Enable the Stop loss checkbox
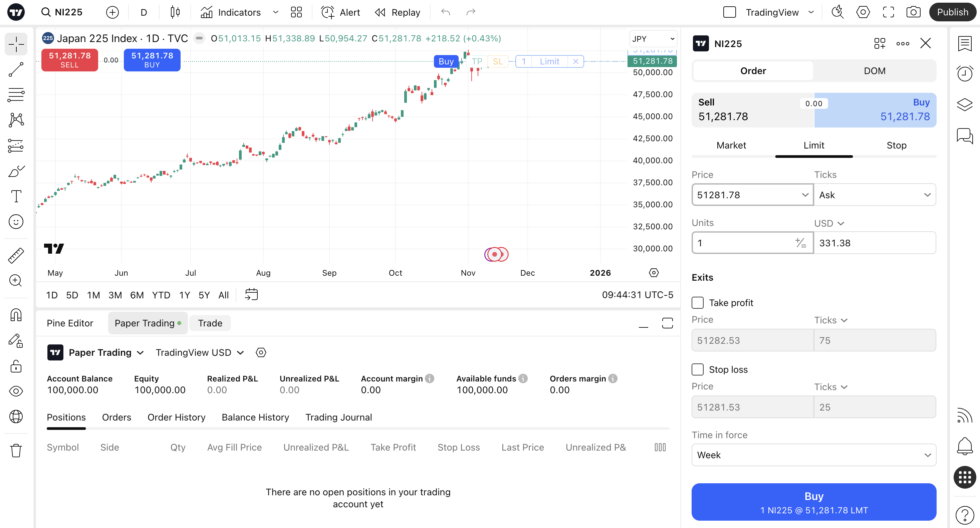 coord(697,369)
